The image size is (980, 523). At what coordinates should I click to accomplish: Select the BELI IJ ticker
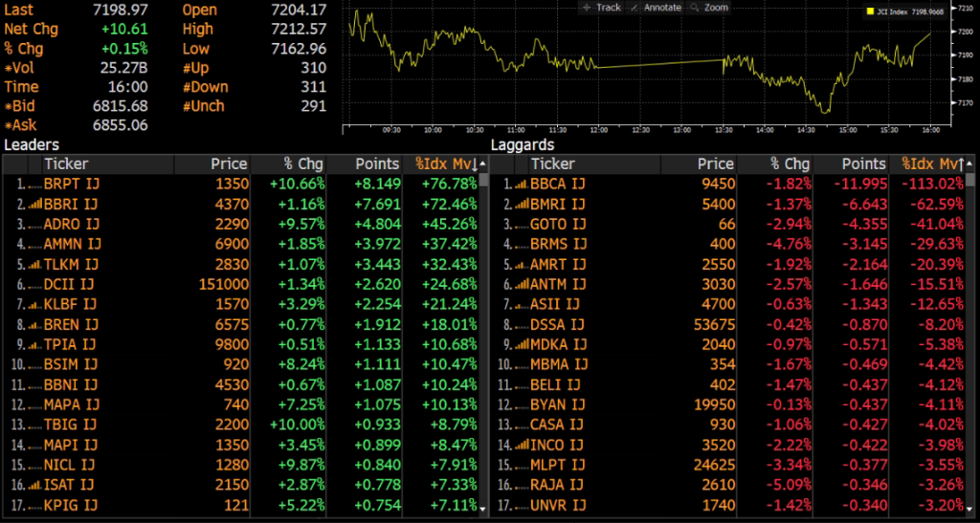point(555,384)
